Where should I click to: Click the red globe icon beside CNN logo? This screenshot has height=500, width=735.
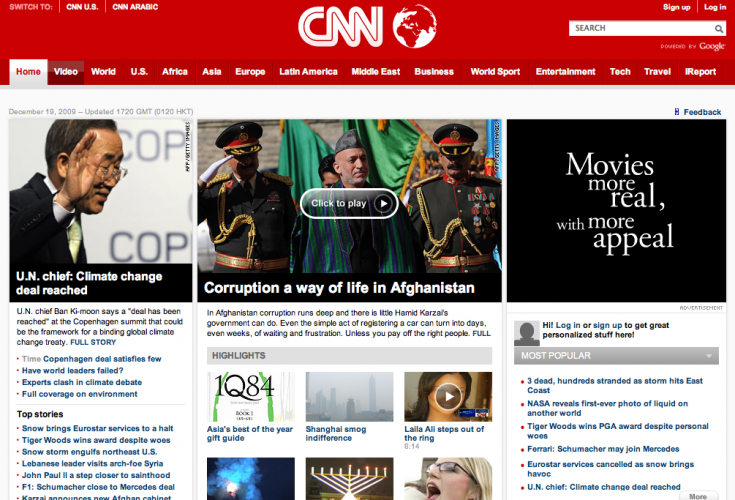point(416,27)
